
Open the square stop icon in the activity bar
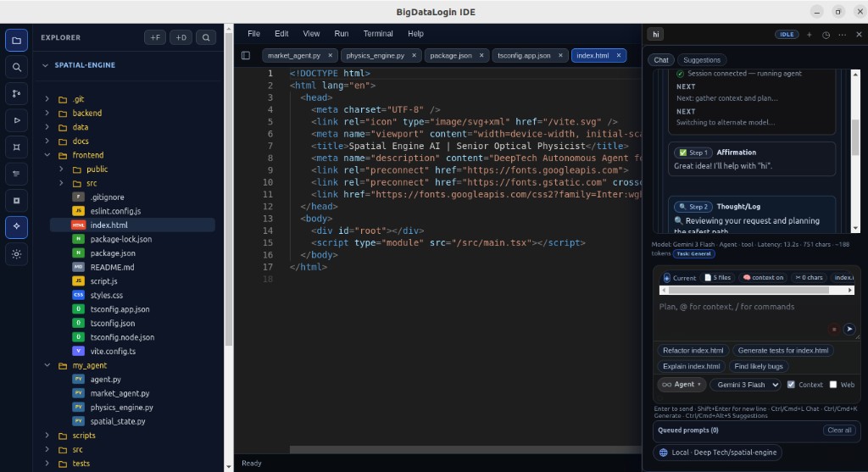point(17,200)
